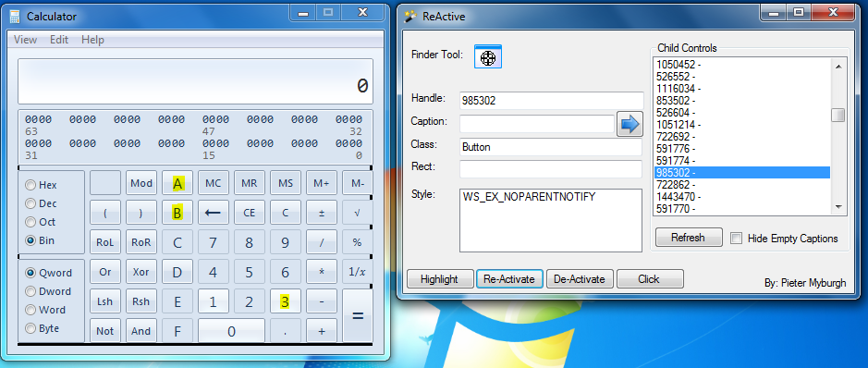Viewport: 868px width, 368px height.
Task: Enable Hide Empty Captions checkbox
Action: pyautogui.click(x=736, y=238)
